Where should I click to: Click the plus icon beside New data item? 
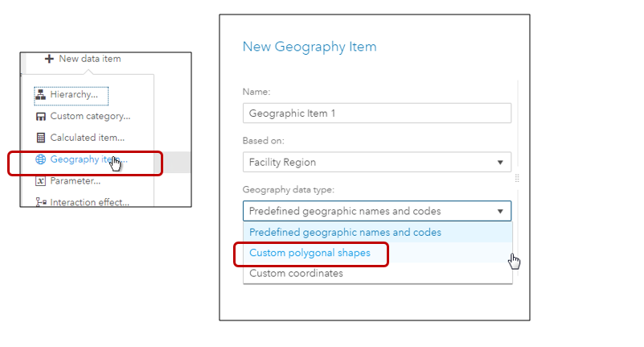tap(49, 59)
